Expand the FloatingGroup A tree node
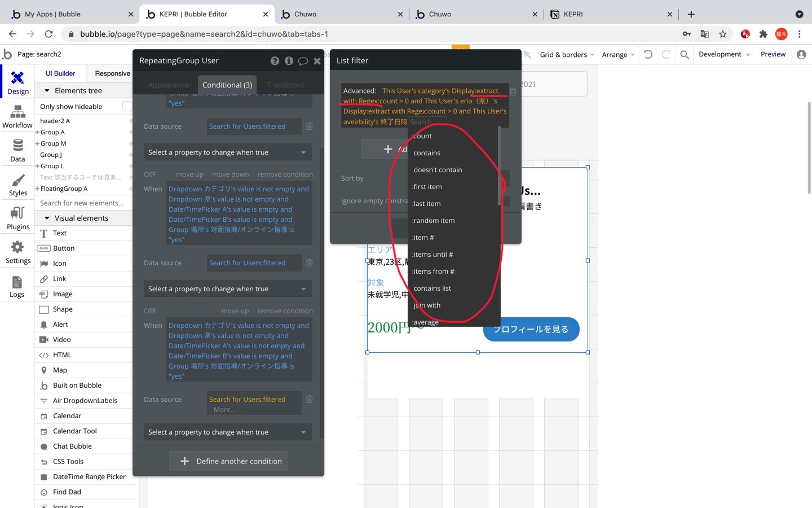Image resolution: width=812 pixels, height=508 pixels. pyautogui.click(x=37, y=189)
